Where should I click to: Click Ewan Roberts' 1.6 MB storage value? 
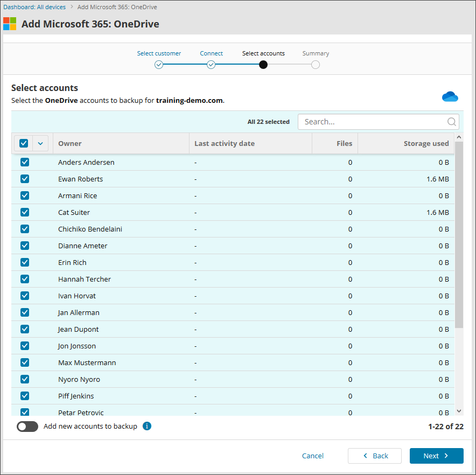click(437, 179)
